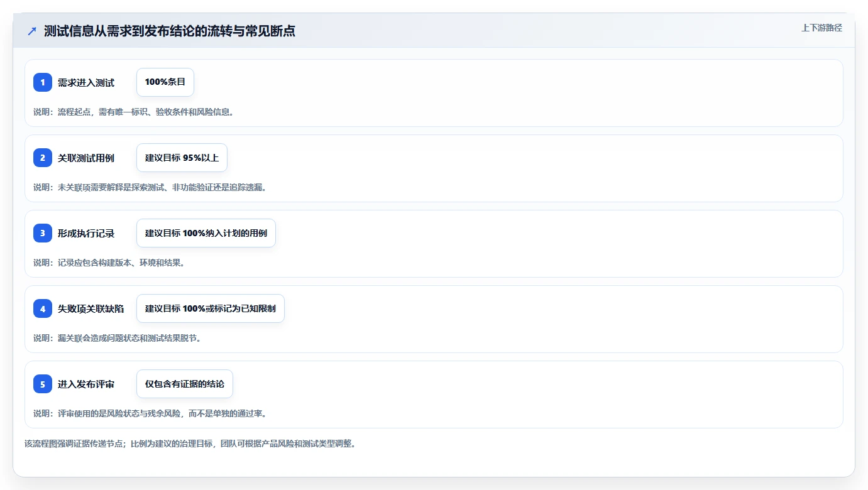Click the step label 关联测试用例
The width and height of the screenshot is (868, 490).
coord(86,158)
